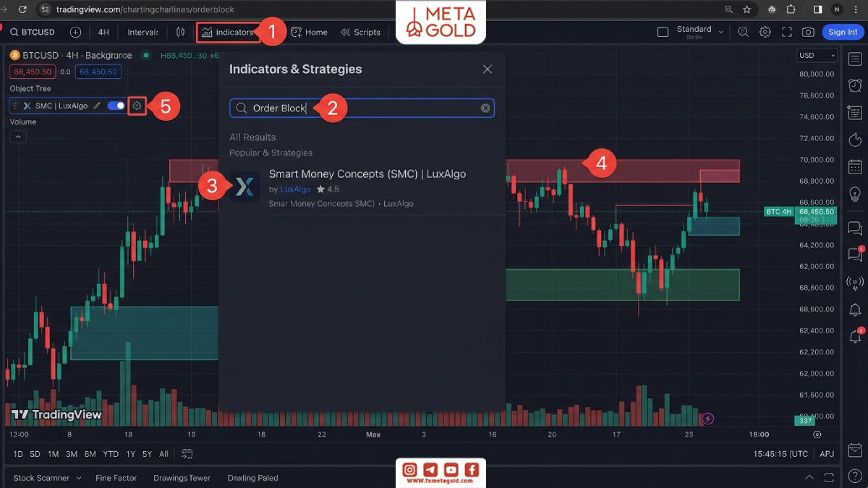The image size is (868, 488).
Task: Open the SMC LuxAlgo settings gear
Action: [137, 106]
